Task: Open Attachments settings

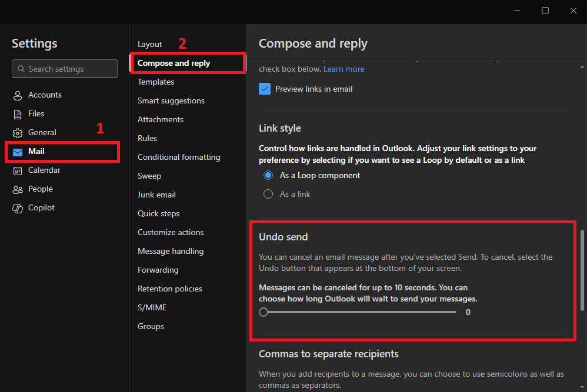Action: pos(161,119)
